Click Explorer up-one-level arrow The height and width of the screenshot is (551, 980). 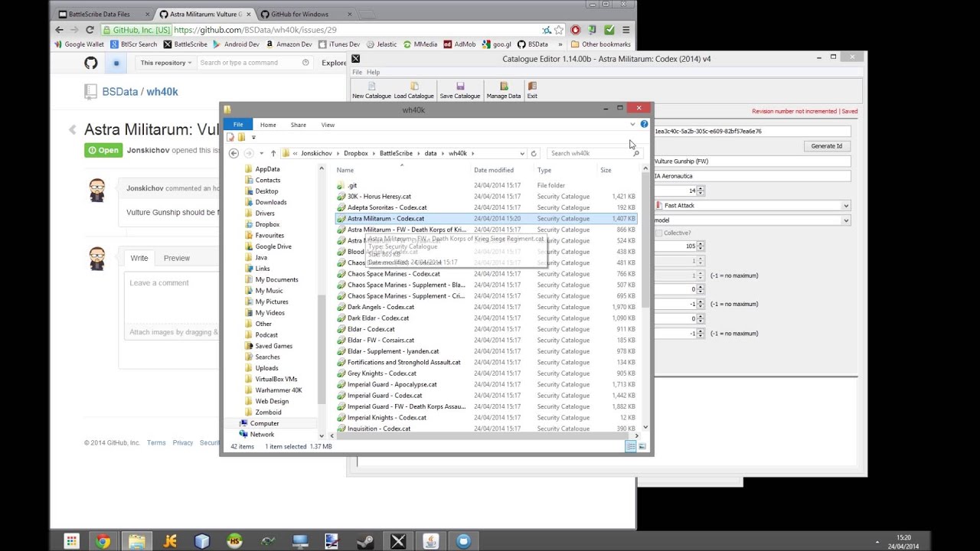(x=273, y=153)
